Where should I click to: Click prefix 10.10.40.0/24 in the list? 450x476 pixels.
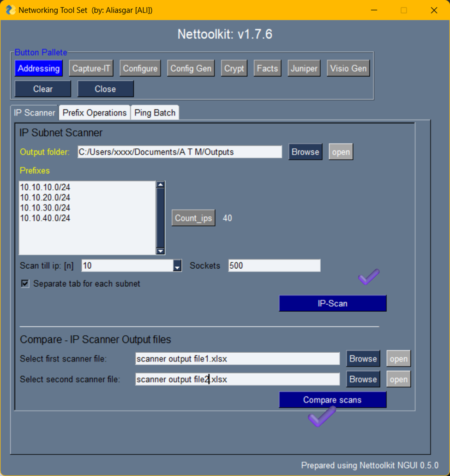pos(45,218)
